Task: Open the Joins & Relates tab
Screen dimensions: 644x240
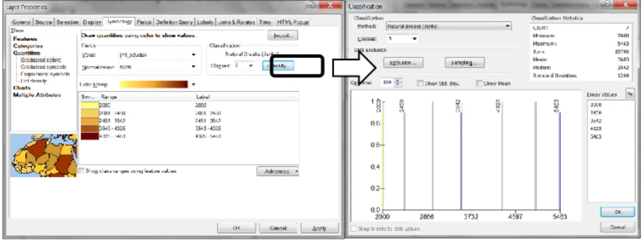Action: click(236, 22)
